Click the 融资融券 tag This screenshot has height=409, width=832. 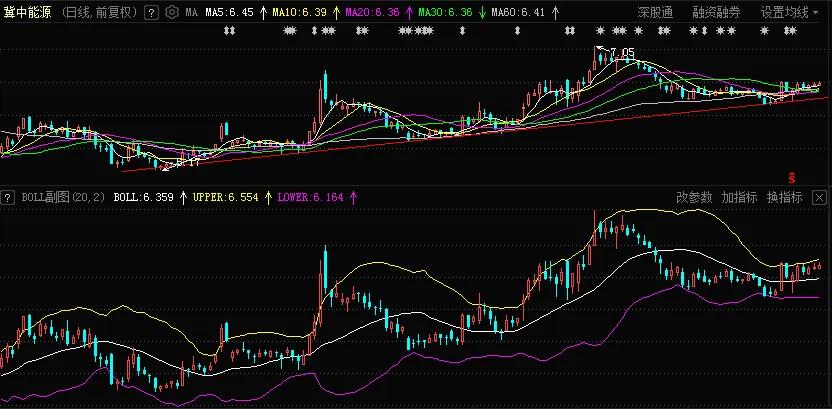(716, 13)
